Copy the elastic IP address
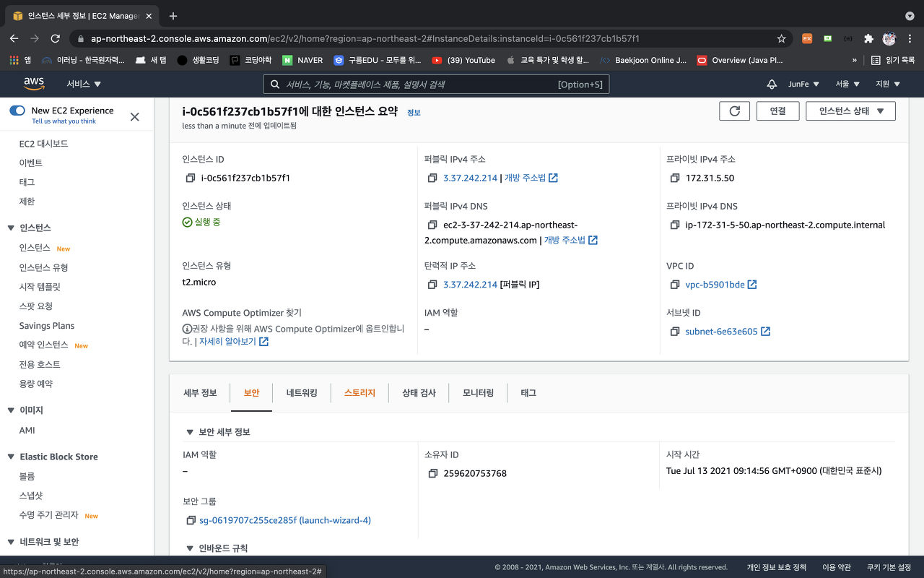 [x=432, y=285]
